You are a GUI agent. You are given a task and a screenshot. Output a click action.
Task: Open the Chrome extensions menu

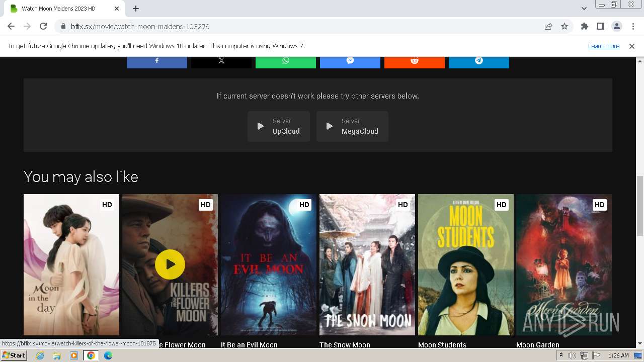tap(584, 26)
